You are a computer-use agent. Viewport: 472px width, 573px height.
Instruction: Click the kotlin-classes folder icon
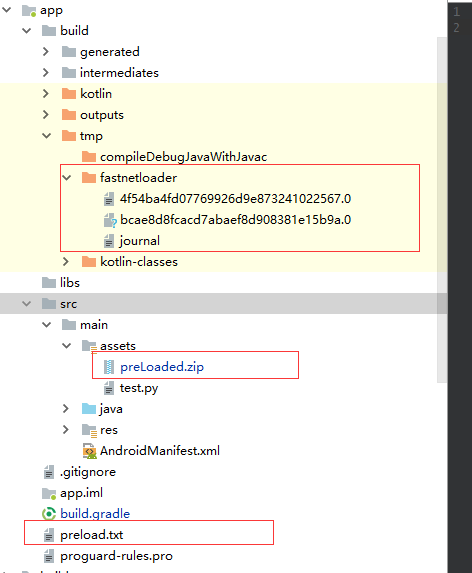(x=89, y=262)
